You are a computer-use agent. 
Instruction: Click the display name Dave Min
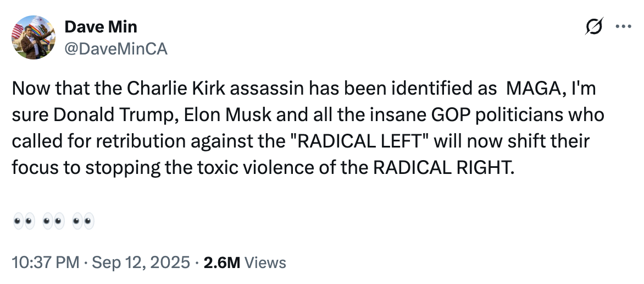click(101, 26)
